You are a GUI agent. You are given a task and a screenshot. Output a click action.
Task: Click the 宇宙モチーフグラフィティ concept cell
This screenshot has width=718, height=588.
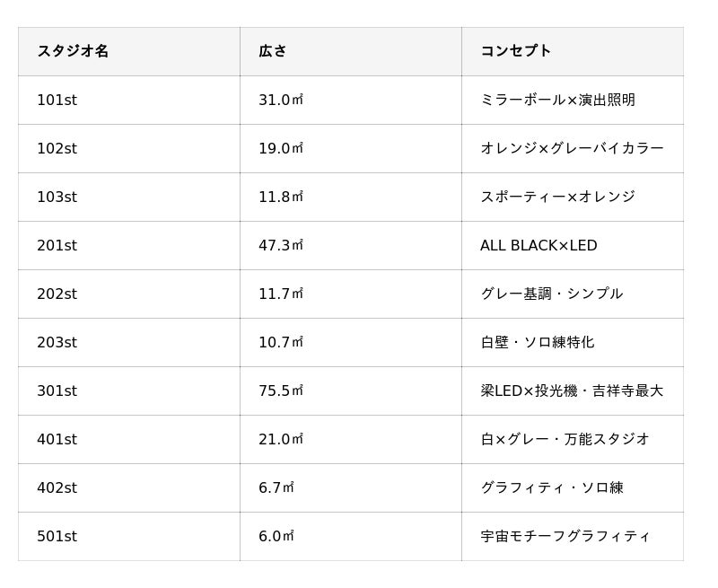coord(565,536)
